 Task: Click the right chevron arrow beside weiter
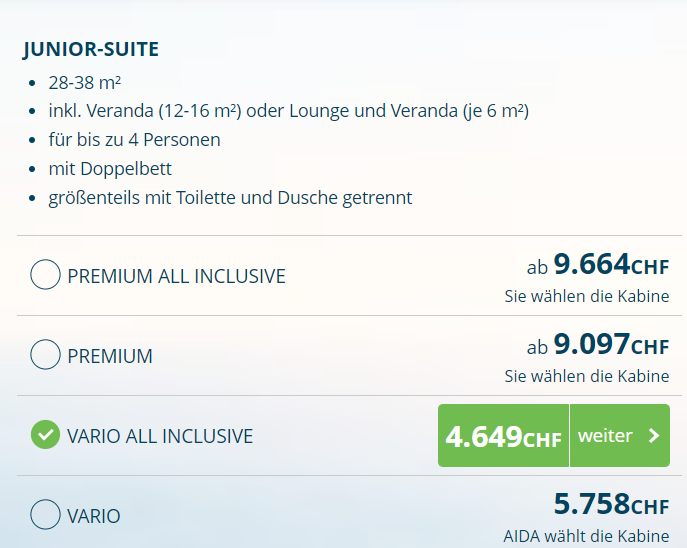coord(653,436)
